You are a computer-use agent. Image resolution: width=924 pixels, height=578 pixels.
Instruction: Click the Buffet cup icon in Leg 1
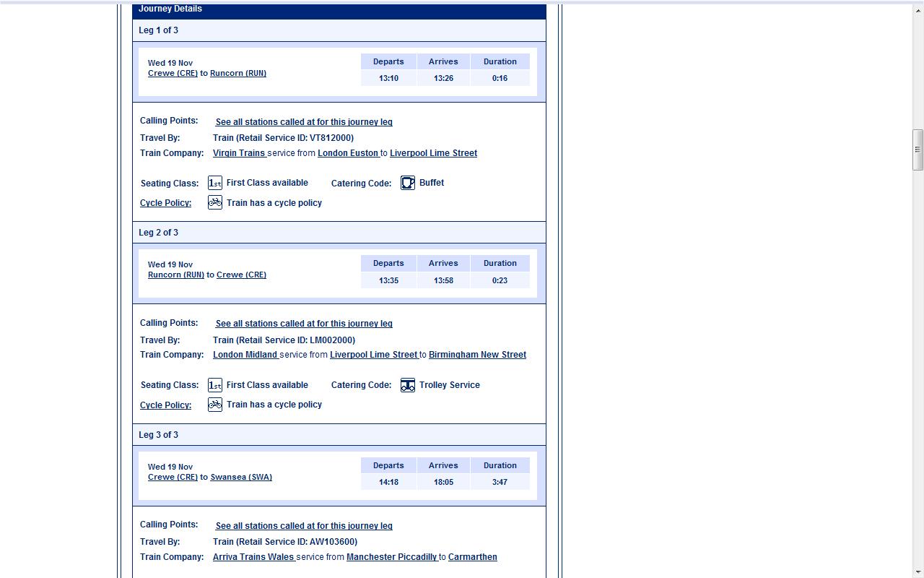[x=408, y=183]
